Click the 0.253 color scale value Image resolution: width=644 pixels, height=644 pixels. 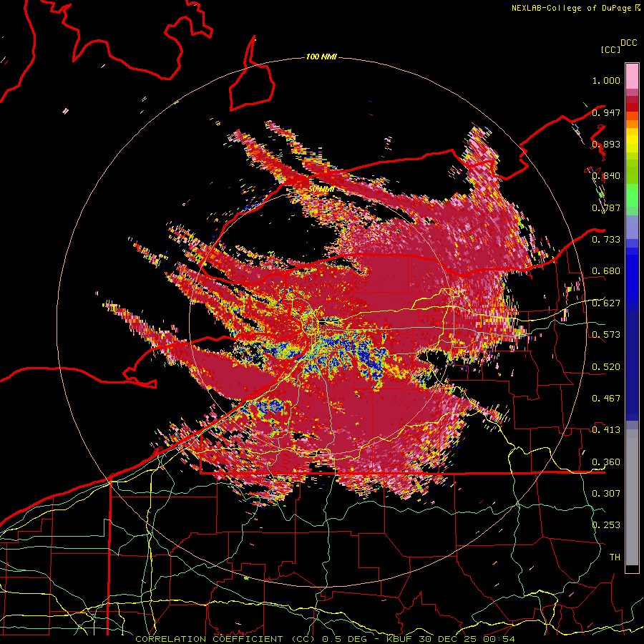(x=606, y=525)
